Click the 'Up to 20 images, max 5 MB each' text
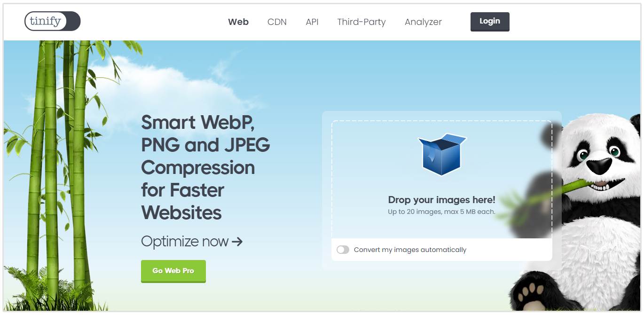The width and height of the screenshot is (644, 315). coord(441,212)
